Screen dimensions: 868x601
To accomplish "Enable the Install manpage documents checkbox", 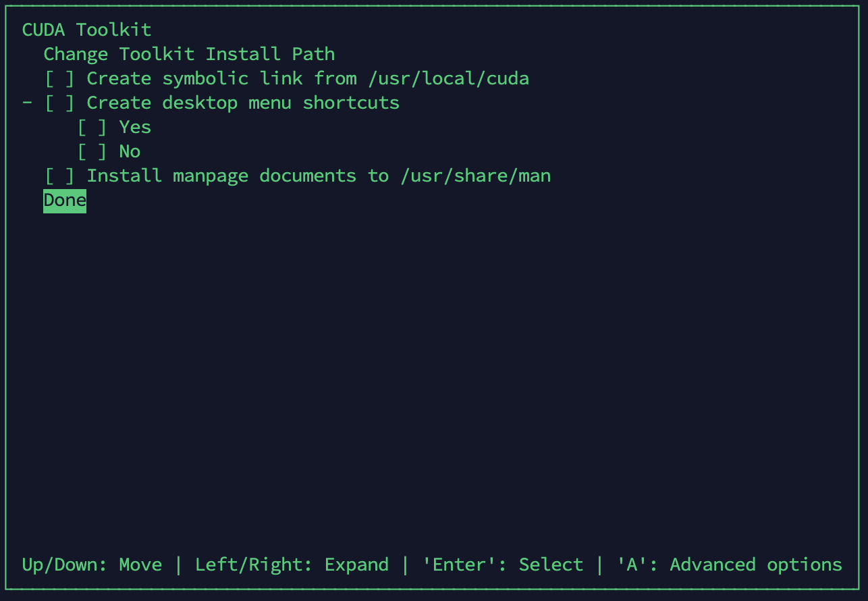I will (x=59, y=176).
